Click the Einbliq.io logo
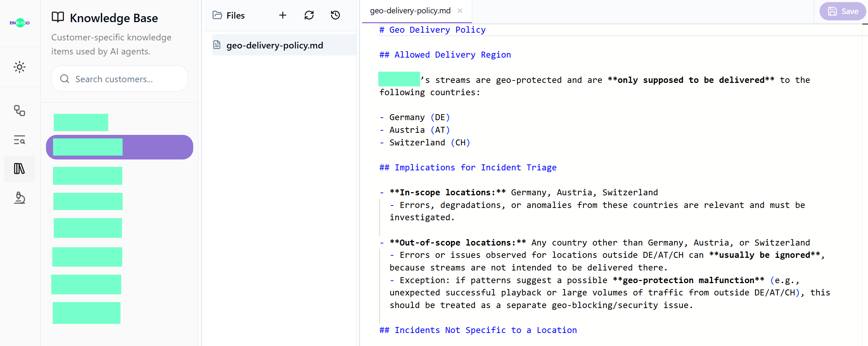 [20, 23]
